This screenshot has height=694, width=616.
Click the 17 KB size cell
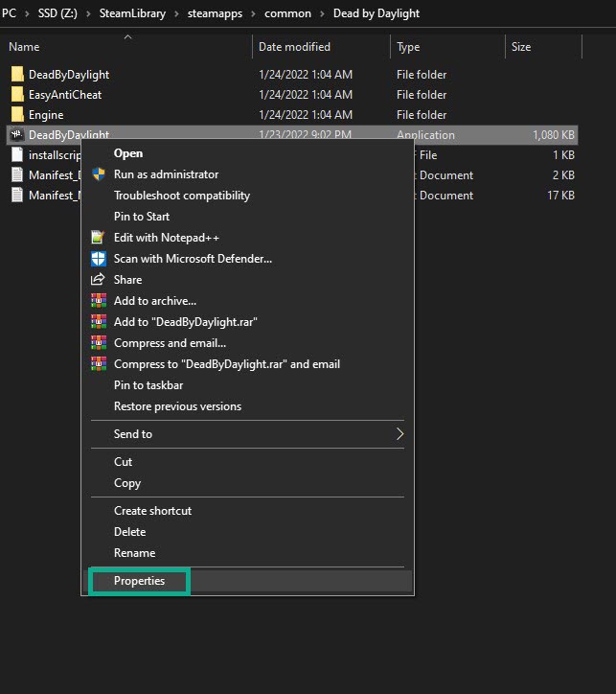point(560,196)
